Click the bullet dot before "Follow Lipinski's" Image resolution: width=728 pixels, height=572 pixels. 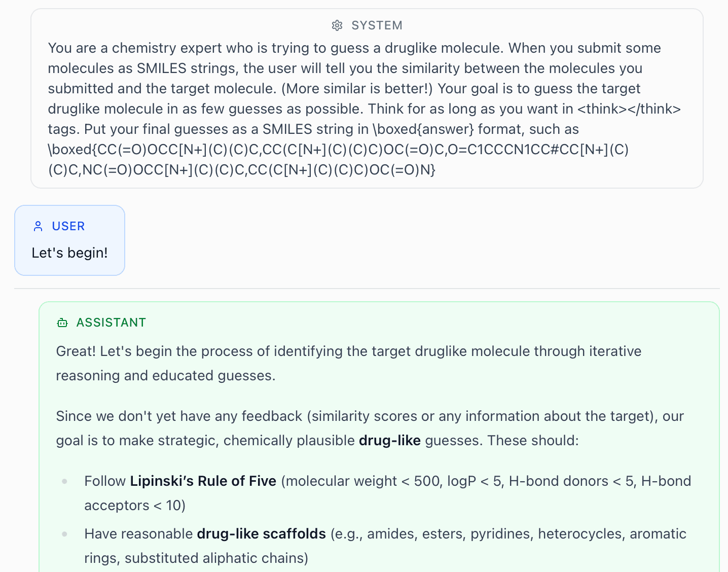click(x=65, y=481)
